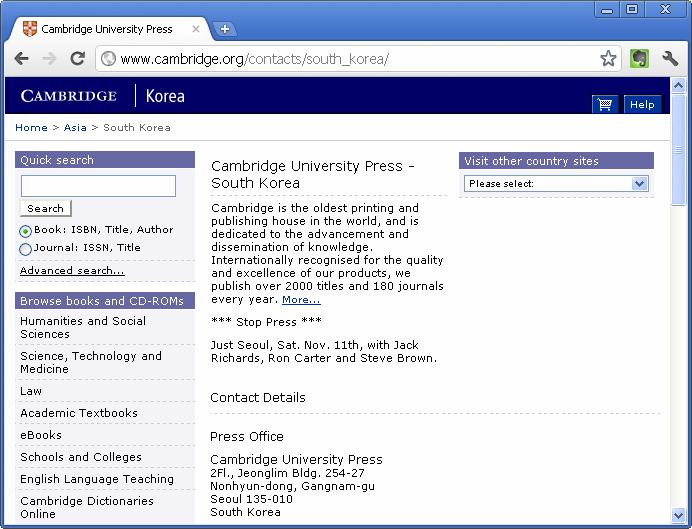Follow the More... link
The height and width of the screenshot is (529, 692).
301,300
